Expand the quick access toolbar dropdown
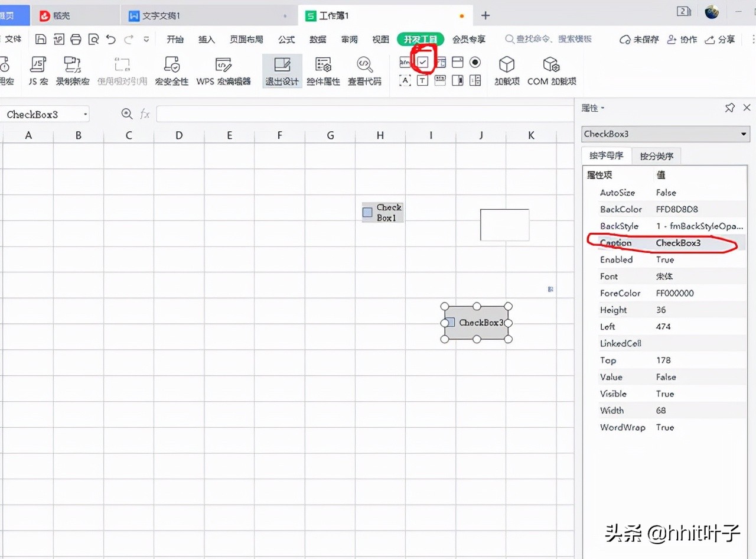The height and width of the screenshot is (559, 756). (146, 40)
